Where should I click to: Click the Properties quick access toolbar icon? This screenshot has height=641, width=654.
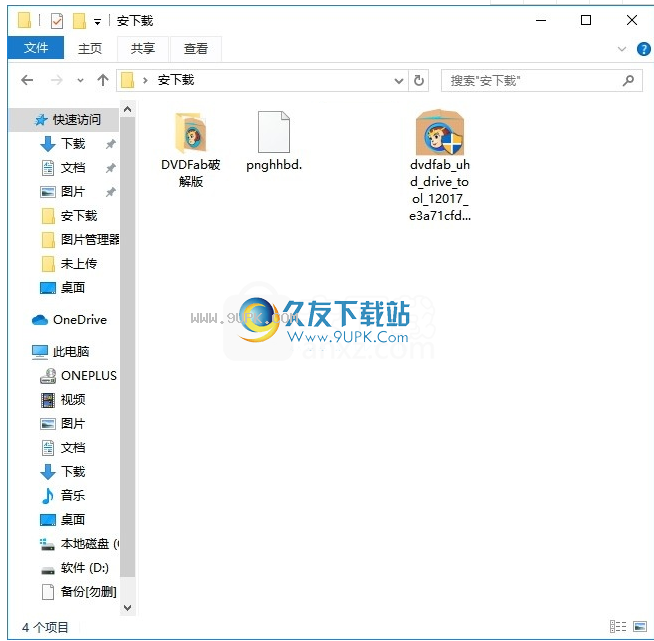[57, 21]
